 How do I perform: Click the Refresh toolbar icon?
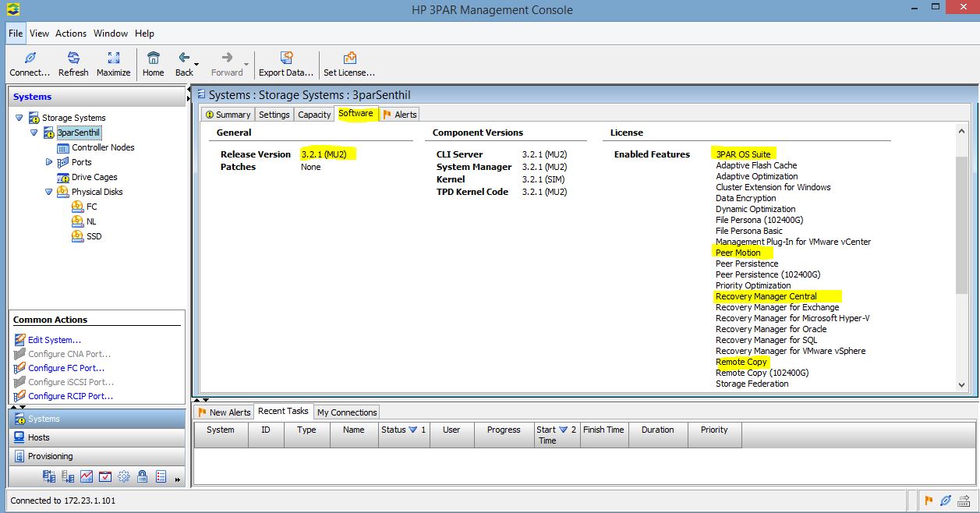[73, 58]
